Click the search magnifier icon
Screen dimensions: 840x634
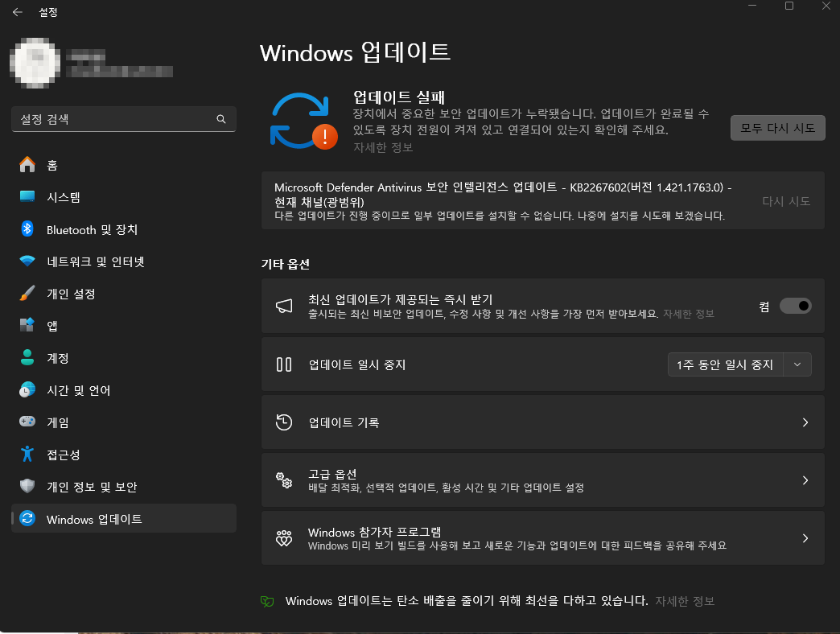click(220, 119)
